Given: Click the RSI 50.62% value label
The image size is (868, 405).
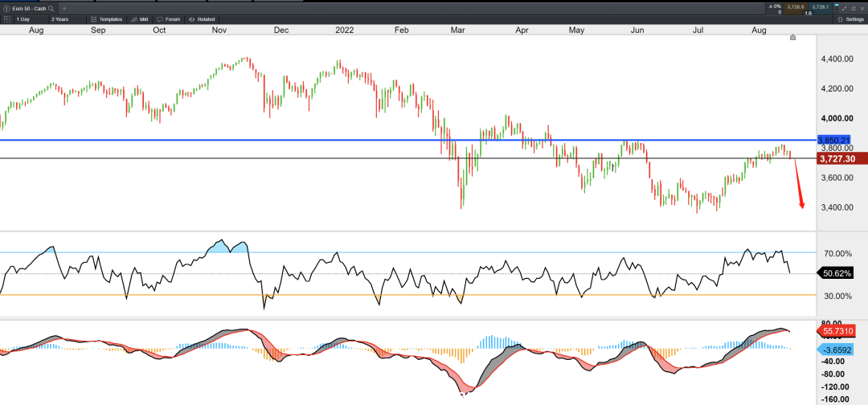Looking at the screenshot, I should 836,273.
